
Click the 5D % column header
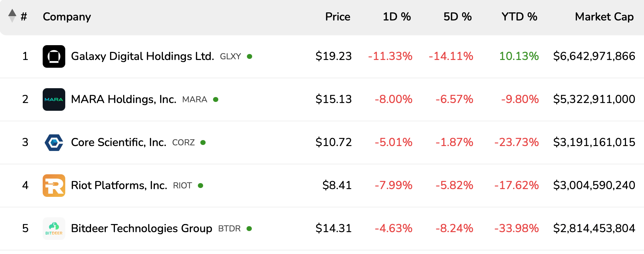point(457,16)
